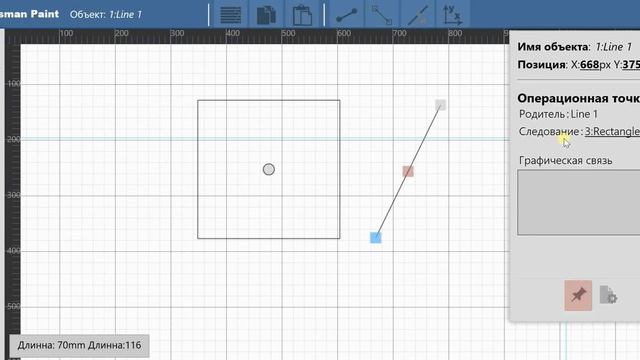
Task: Toggle the red pin button in panel
Action: pyautogui.click(x=578, y=295)
